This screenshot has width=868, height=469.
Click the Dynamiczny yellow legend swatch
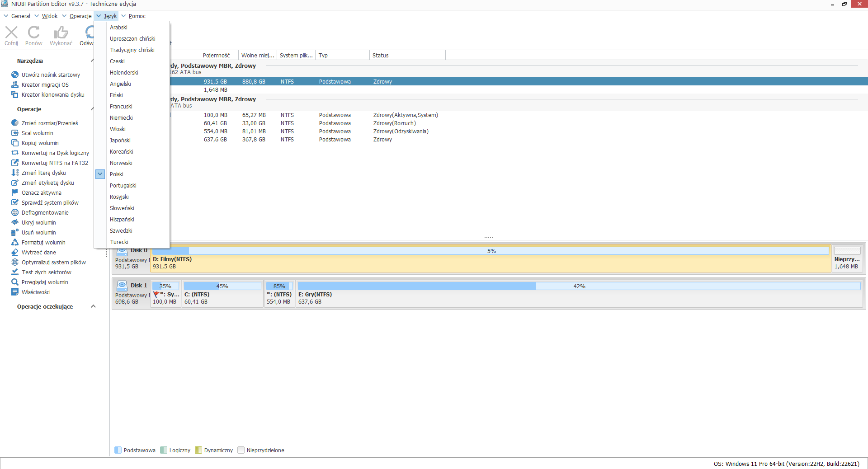click(x=198, y=450)
